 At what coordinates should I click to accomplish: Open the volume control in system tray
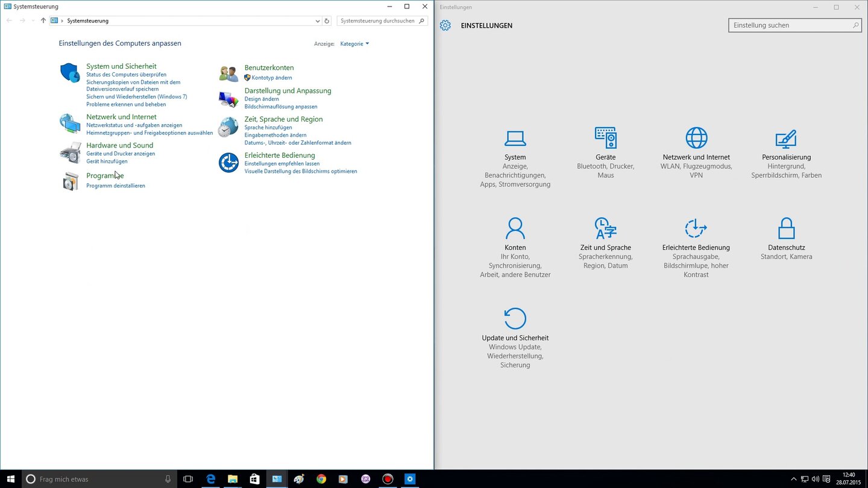tap(816, 479)
